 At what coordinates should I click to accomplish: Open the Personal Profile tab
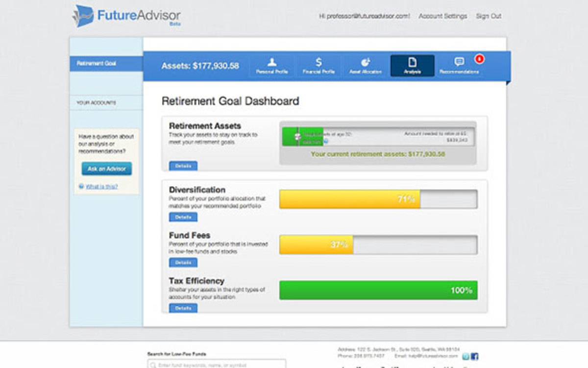pos(272,66)
